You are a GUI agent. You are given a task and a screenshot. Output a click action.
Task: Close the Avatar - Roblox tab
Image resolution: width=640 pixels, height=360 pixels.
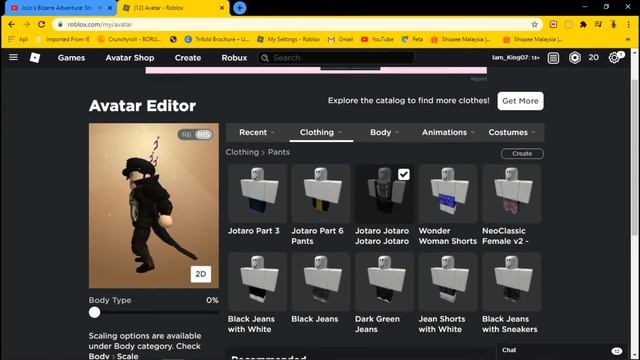222,8
